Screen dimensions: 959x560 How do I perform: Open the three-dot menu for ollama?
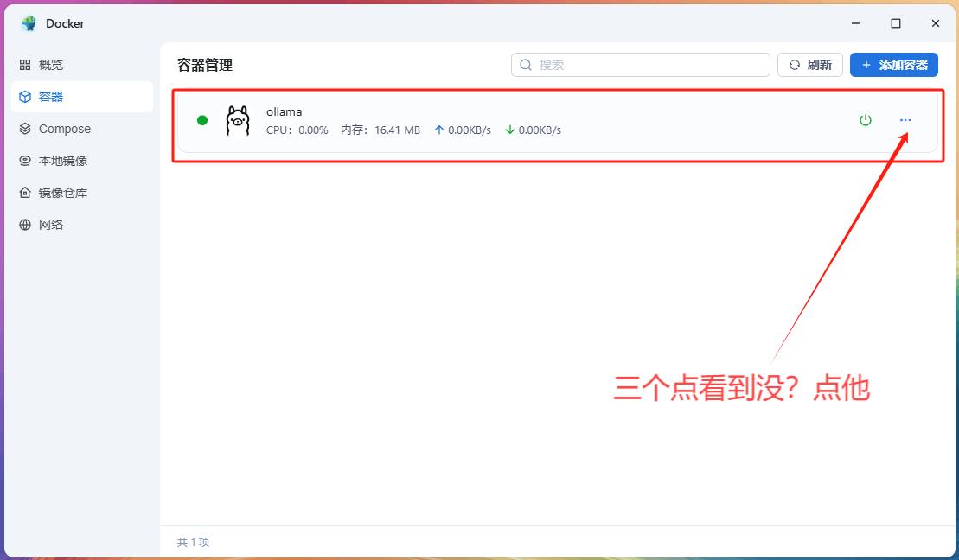[x=905, y=120]
